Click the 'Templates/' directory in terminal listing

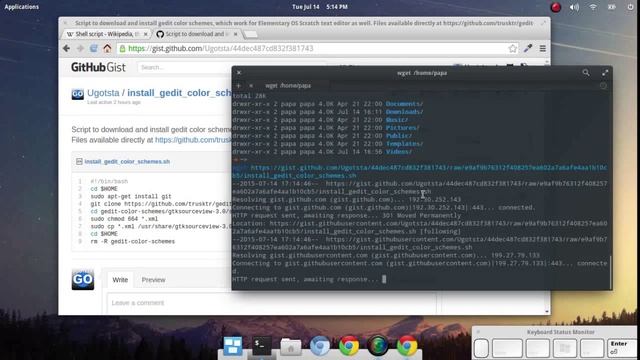[x=404, y=144]
